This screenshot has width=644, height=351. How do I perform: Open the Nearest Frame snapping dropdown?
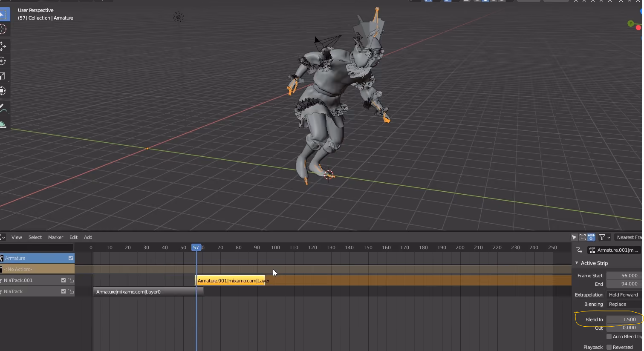tap(629, 237)
